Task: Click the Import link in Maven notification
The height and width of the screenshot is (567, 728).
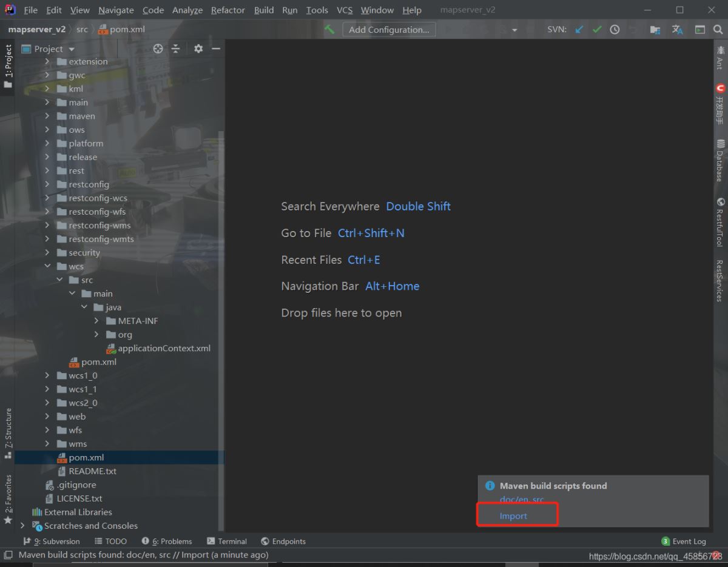Action: coord(513,516)
